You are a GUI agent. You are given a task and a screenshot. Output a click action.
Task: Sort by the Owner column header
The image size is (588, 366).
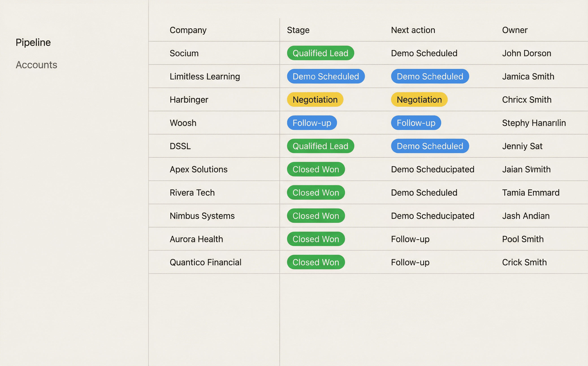pyautogui.click(x=514, y=30)
